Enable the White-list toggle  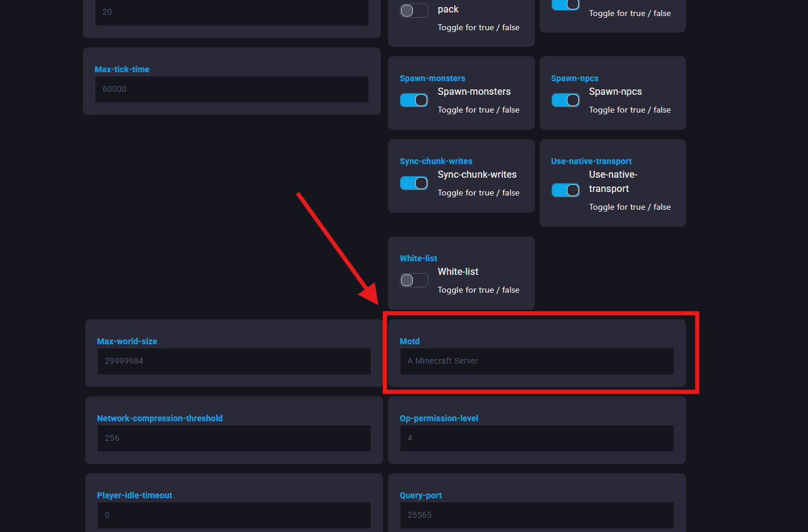[413, 280]
